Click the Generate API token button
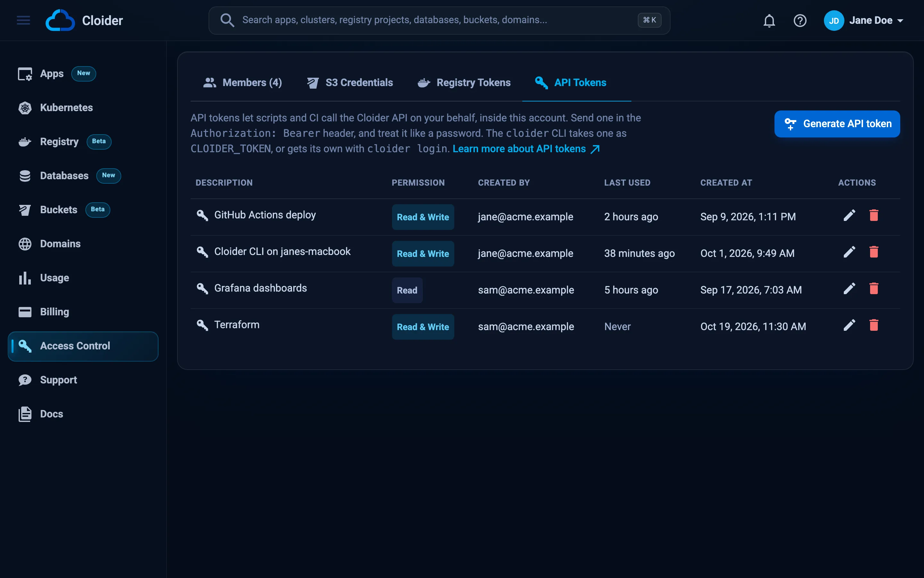The width and height of the screenshot is (924, 578). coord(837,124)
